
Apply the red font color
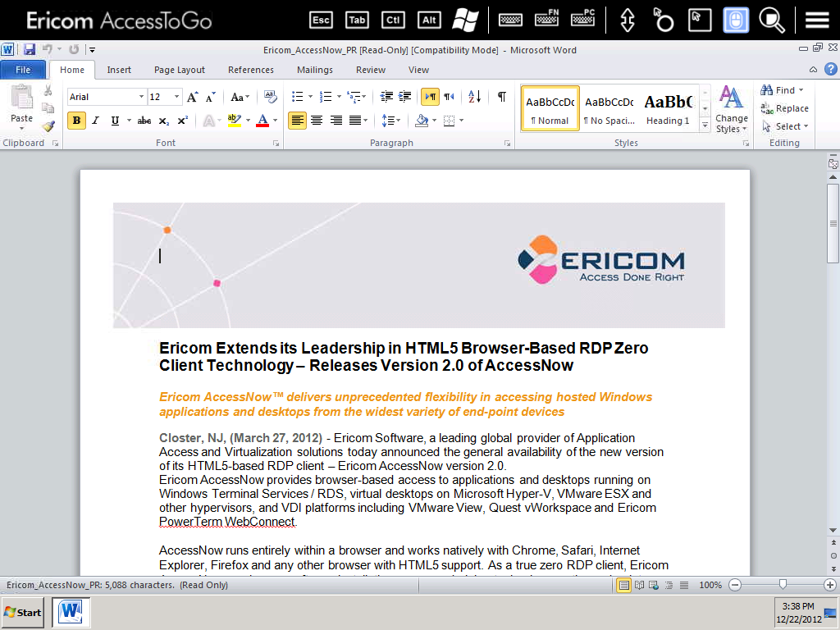pyautogui.click(x=262, y=121)
